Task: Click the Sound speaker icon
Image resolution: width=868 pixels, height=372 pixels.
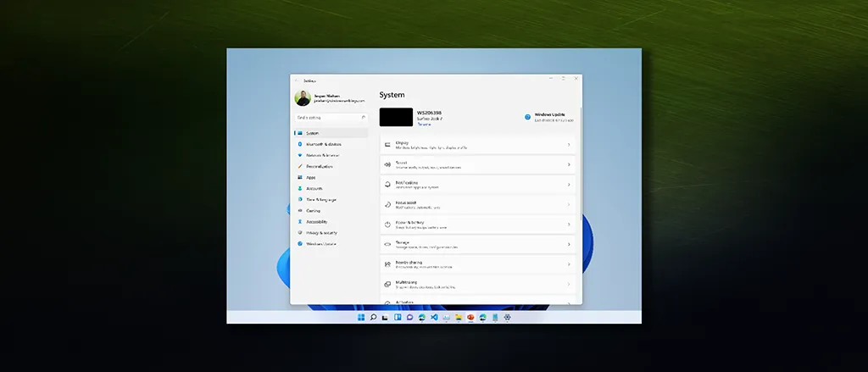Action: click(x=387, y=165)
